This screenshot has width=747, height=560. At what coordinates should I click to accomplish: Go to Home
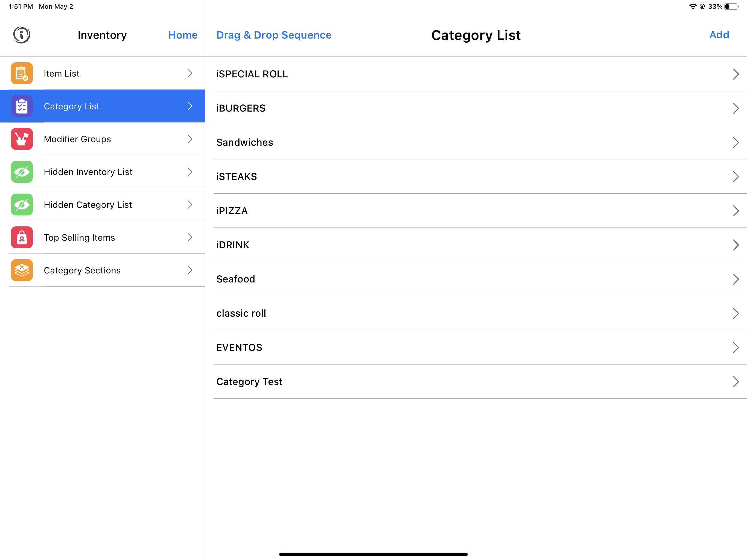point(183,35)
